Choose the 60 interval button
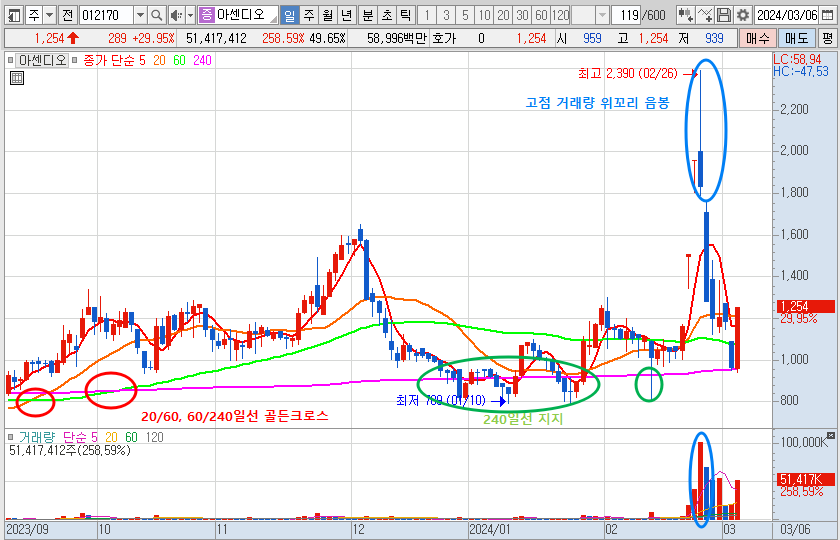This screenshot has height=540, width=840. click(x=541, y=15)
